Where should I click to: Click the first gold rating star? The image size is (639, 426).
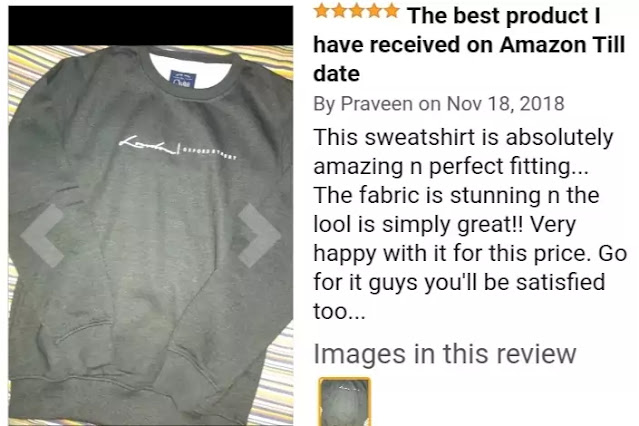322,11
